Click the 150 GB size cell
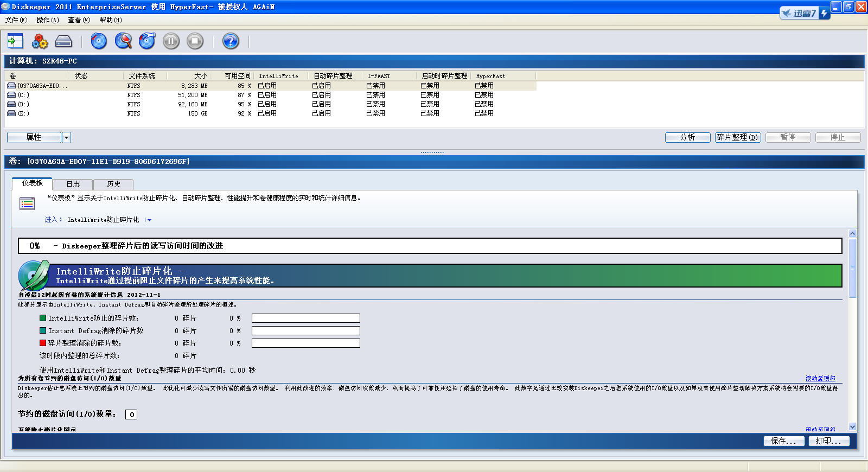 tap(197, 113)
